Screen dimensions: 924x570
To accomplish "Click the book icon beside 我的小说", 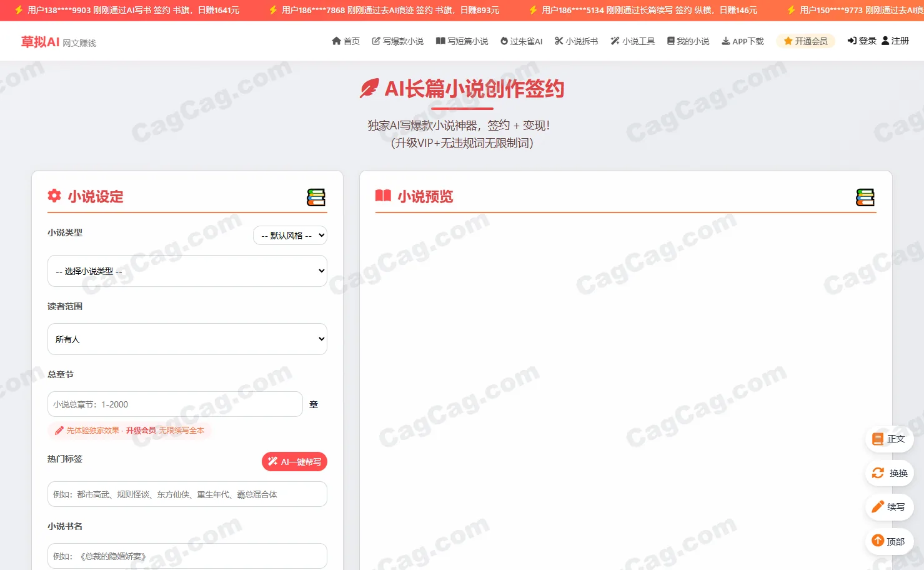I will (670, 41).
